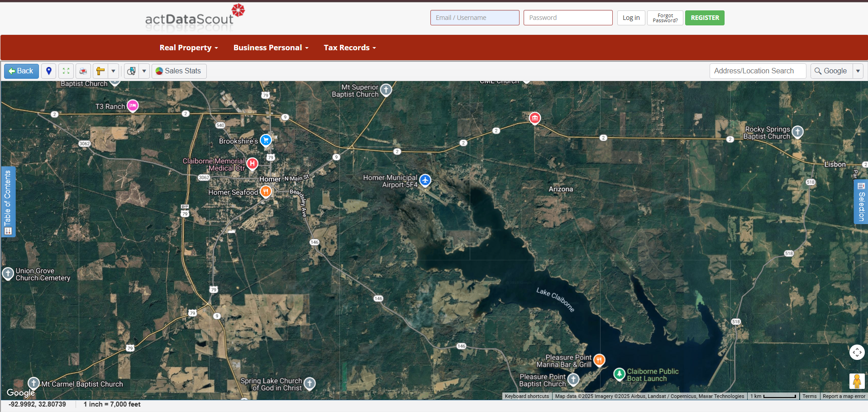Switch off Google imagery via search provider toggle
This screenshot has height=412, width=868.
click(832, 71)
